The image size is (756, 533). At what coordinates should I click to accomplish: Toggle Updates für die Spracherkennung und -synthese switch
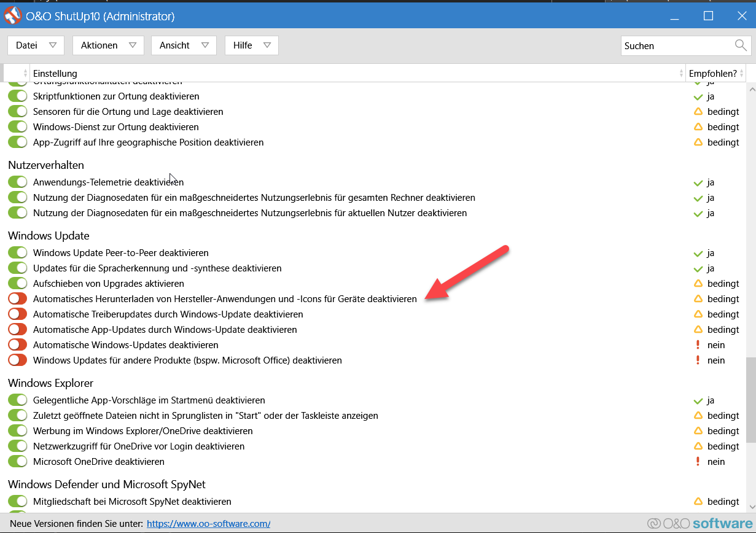[18, 268]
